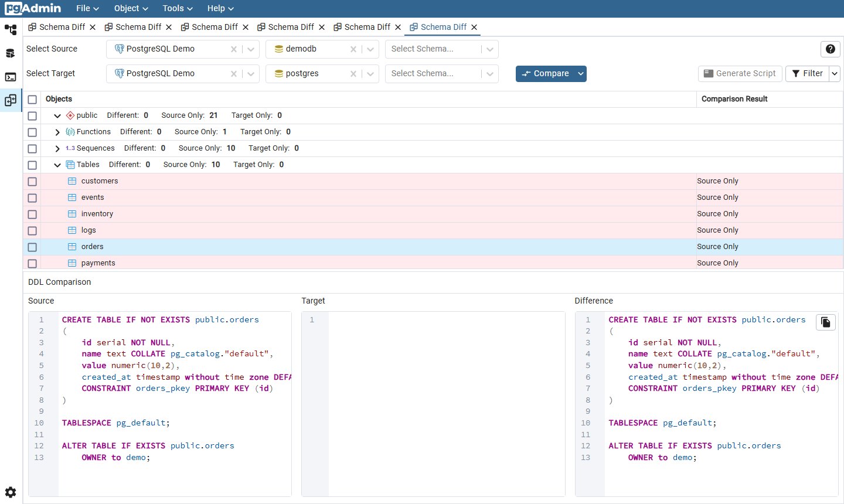
Task: Click the pgAdmin logo
Action: (x=33, y=8)
